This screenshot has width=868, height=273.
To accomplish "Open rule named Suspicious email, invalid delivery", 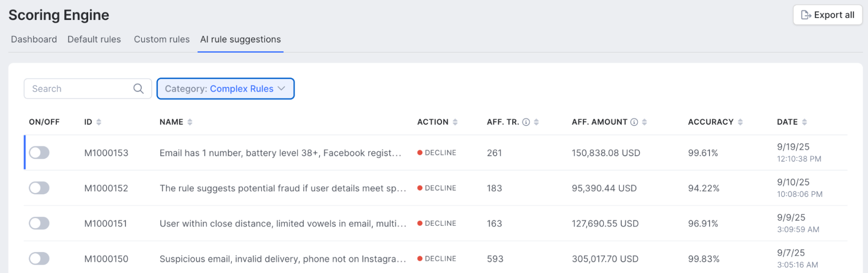I will pos(282,259).
